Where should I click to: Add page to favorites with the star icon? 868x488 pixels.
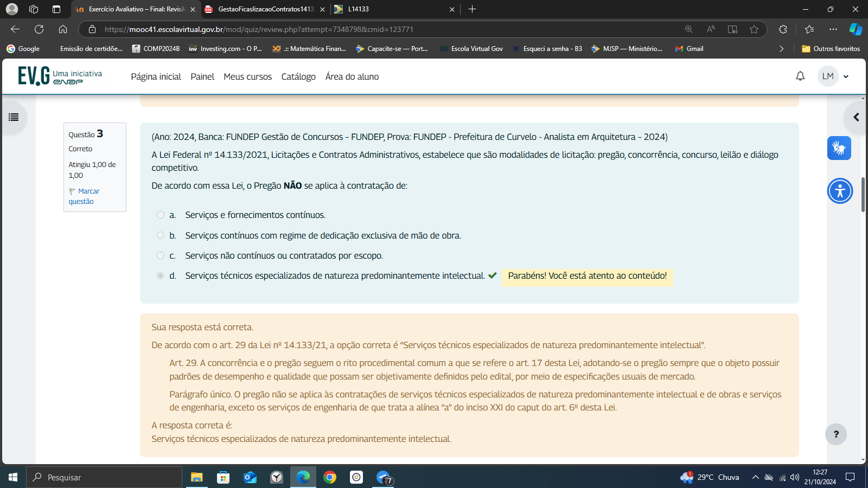(754, 29)
